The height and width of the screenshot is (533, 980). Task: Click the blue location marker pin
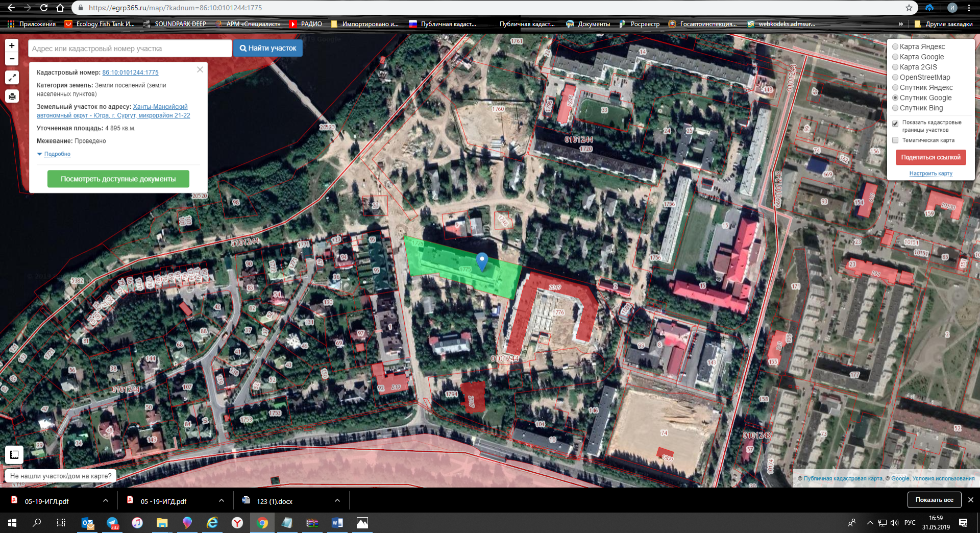481,261
